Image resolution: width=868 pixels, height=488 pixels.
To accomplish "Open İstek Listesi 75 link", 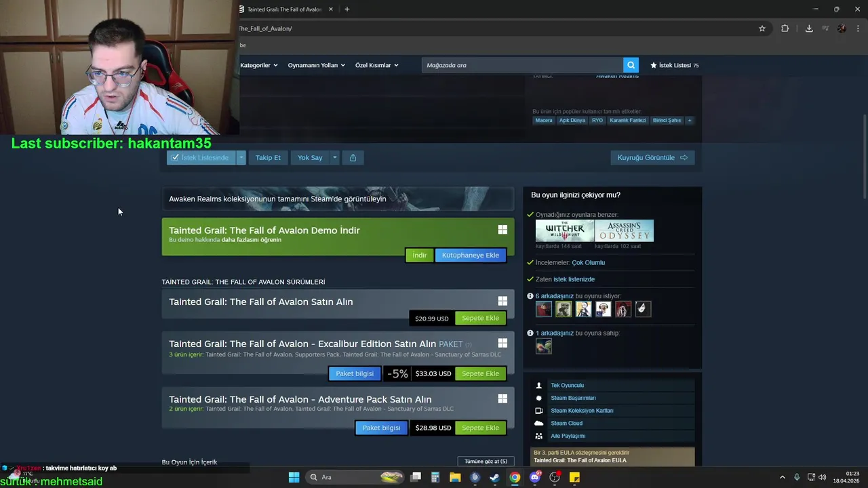I will click(674, 65).
